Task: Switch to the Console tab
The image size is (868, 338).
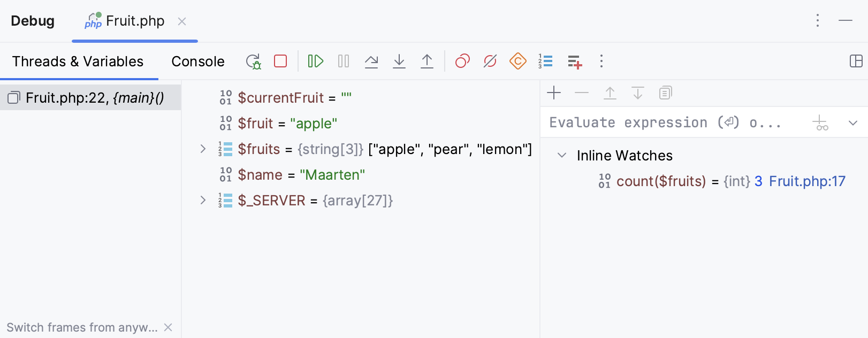Action: pyautogui.click(x=198, y=62)
